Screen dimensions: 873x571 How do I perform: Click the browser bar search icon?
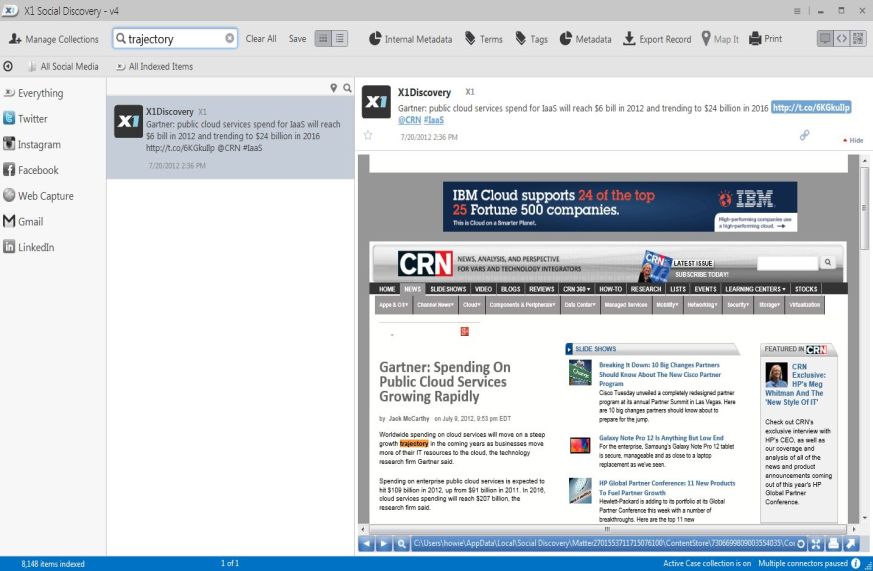coord(401,544)
